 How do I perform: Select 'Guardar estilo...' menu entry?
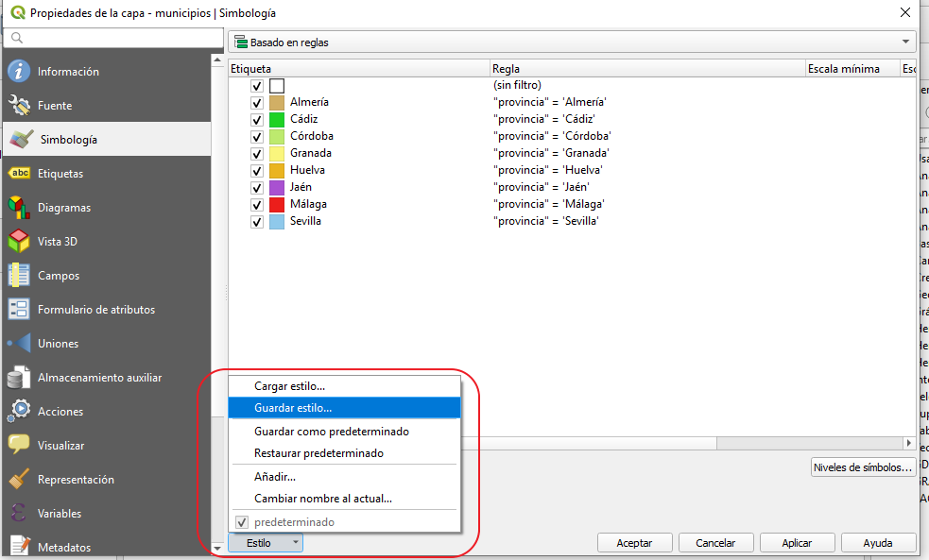point(344,408)
